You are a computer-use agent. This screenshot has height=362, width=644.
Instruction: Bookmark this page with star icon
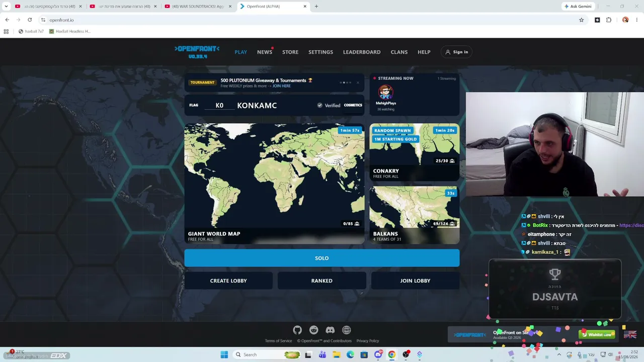click(x=581, y=20)
